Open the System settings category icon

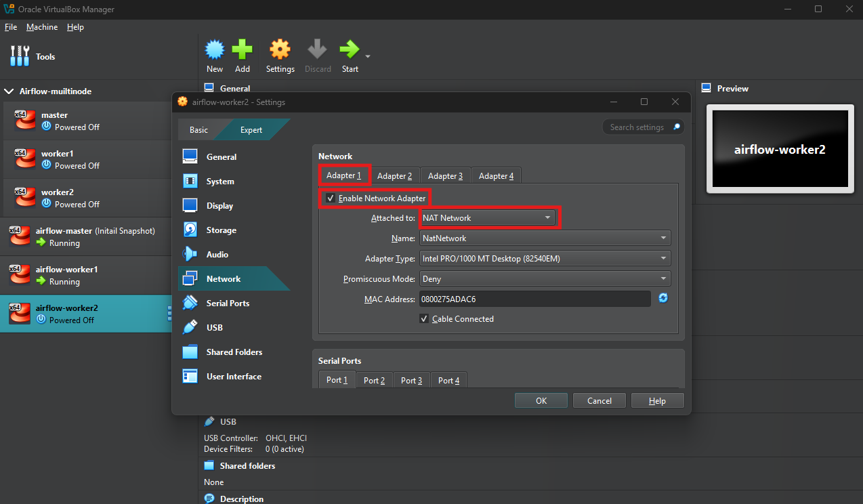(190, 181)
